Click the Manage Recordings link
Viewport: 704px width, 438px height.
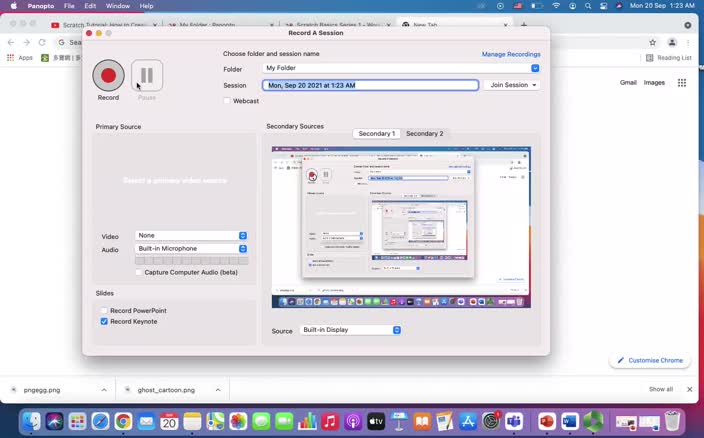(510, 54)
